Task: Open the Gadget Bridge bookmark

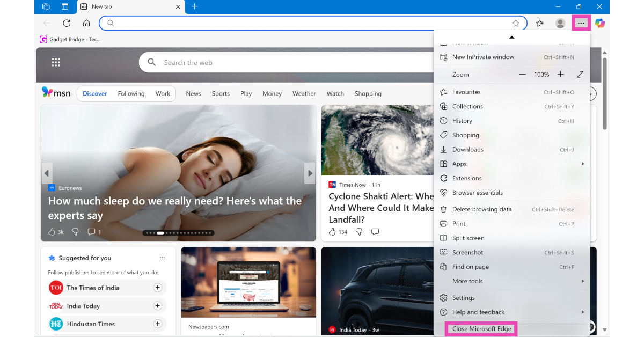Action: tap(70, 39)
